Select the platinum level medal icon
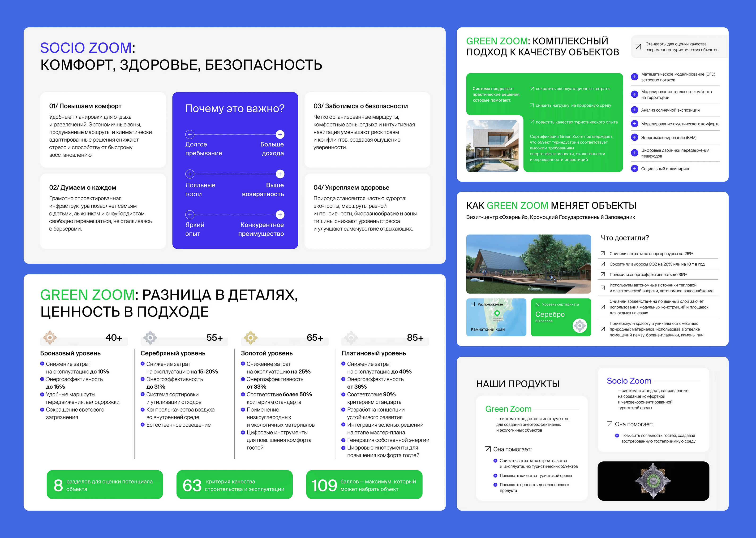The width and height of the screenshot is (756, 538). pyautogui.click(x=352, y=338)
